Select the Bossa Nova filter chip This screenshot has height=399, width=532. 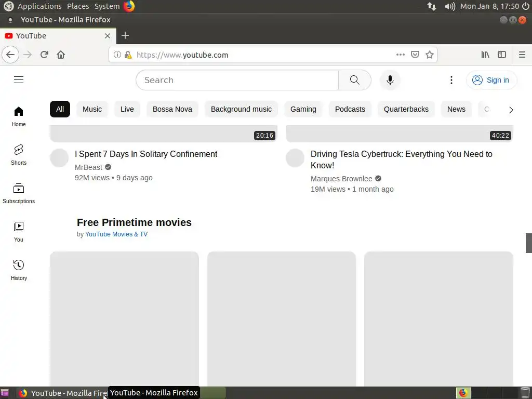point(172,109)
